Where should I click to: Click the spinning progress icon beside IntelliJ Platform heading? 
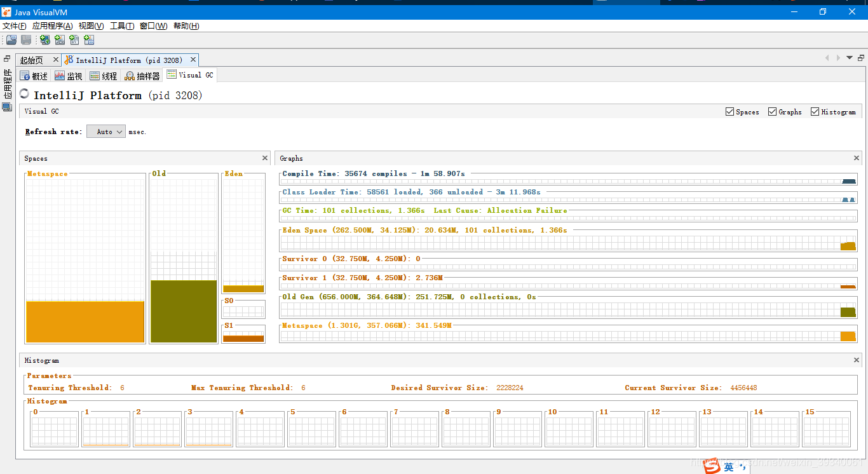coord(25,94)
